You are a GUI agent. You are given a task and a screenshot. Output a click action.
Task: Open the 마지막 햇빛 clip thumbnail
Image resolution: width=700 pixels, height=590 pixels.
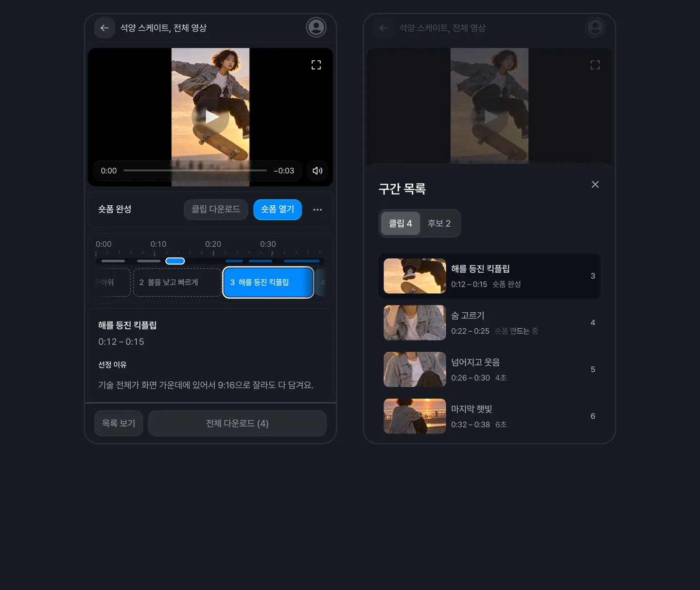[415, 416]
